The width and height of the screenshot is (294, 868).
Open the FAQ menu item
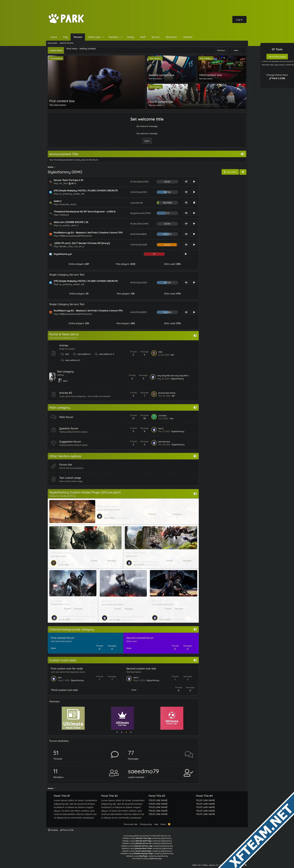pos(65,37)
